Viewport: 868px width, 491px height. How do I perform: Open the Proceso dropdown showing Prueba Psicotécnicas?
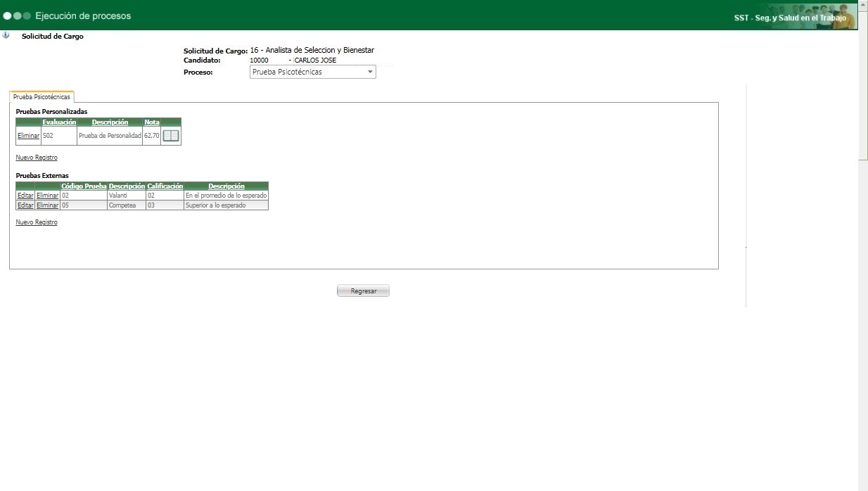[x=313, y=72]
